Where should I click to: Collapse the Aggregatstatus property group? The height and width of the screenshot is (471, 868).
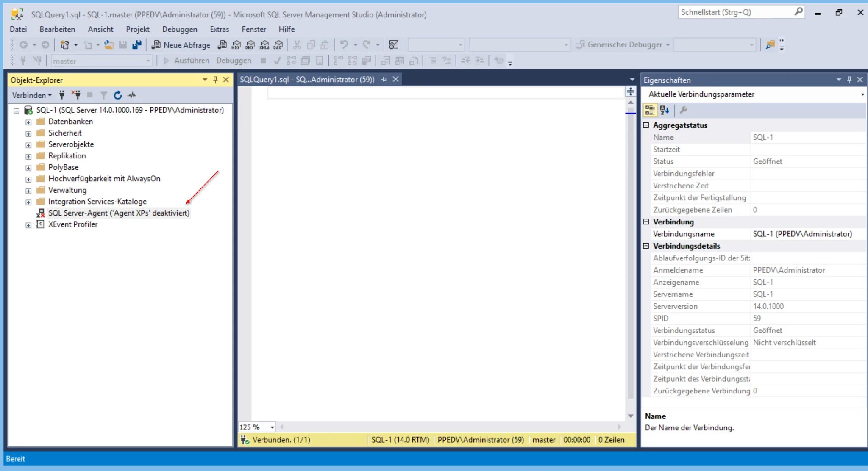[x=646, y=125]
